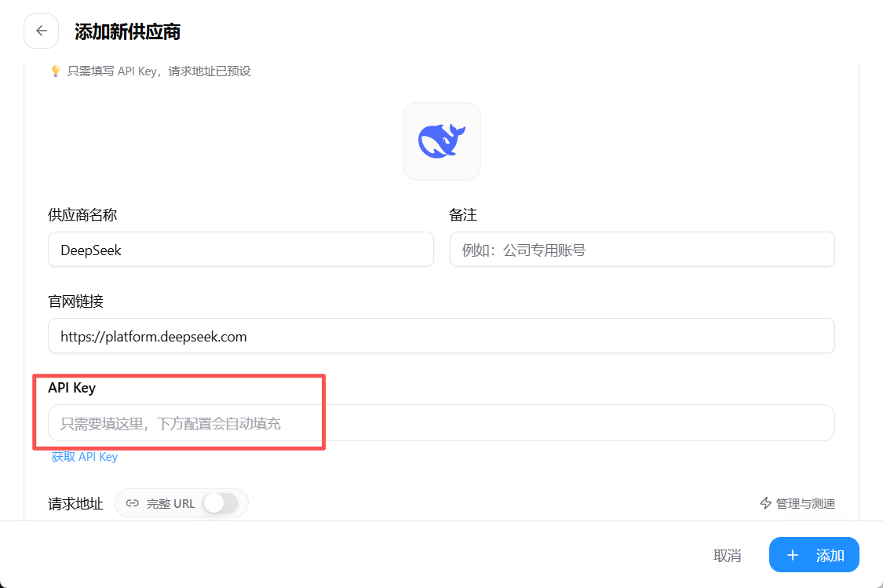The height and width of the screenshot is (588, 883).
Task: Click the 请求地址 label
Action: point(75,503)
